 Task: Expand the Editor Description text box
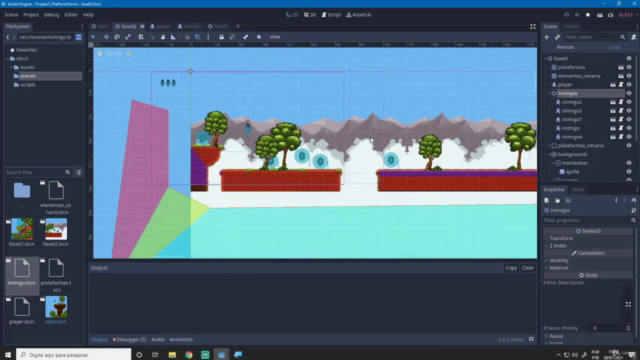(628, 304)
